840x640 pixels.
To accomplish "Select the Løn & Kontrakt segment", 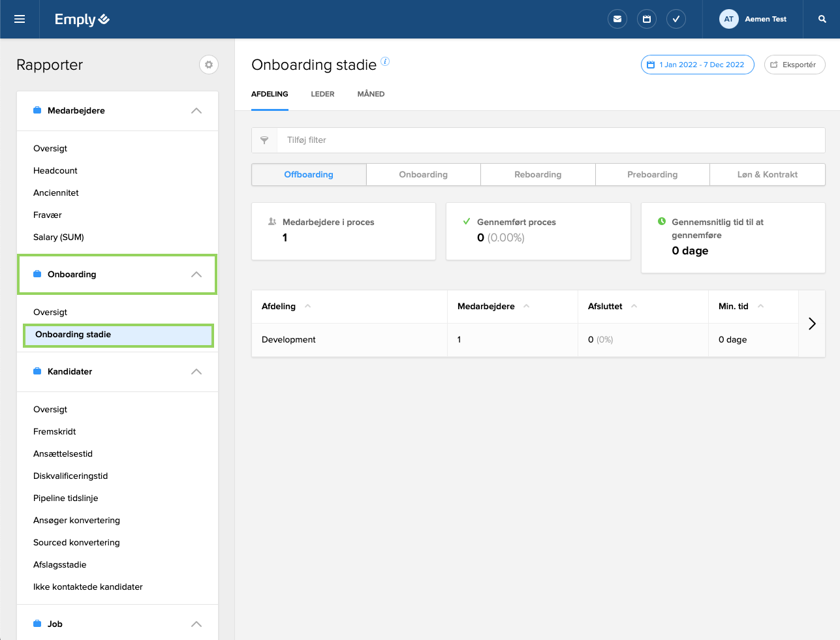I will click(767, 174).
